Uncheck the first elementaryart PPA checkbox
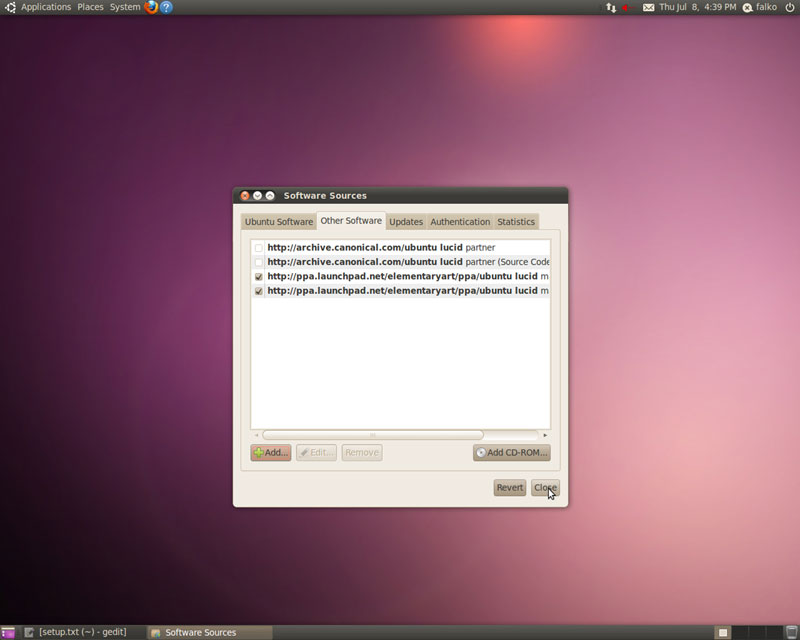This screenshot has height=640, width=800. point(259,276)
